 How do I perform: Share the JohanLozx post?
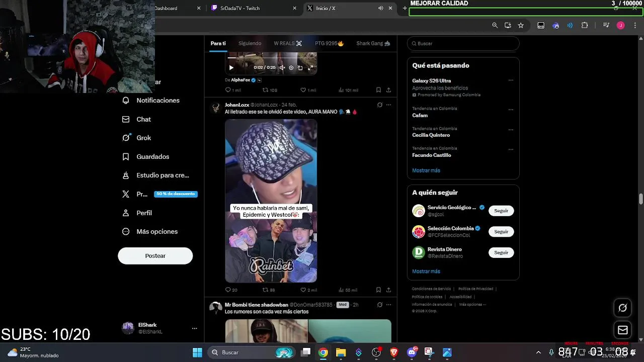click(x=388, y=290)
